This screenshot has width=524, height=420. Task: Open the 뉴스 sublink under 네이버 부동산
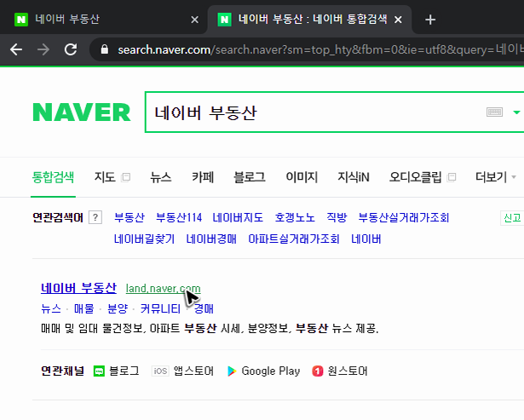click(x=51, y=308)
